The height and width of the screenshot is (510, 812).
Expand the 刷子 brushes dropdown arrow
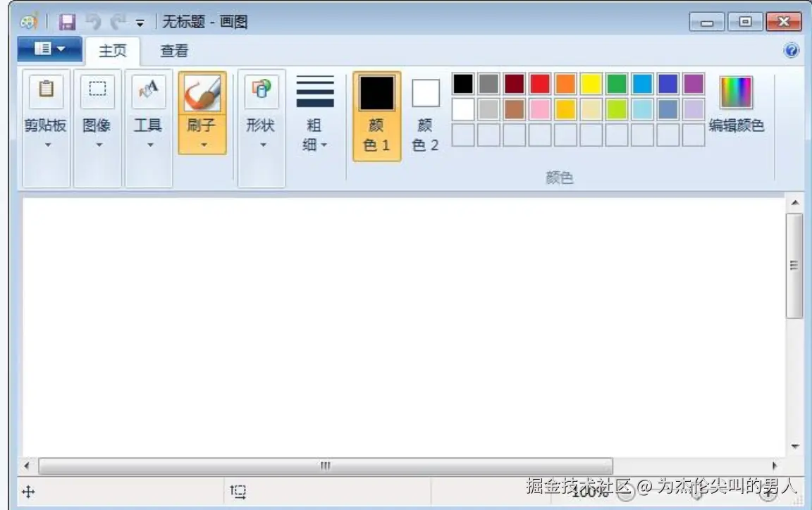click(x=202, y=146)
